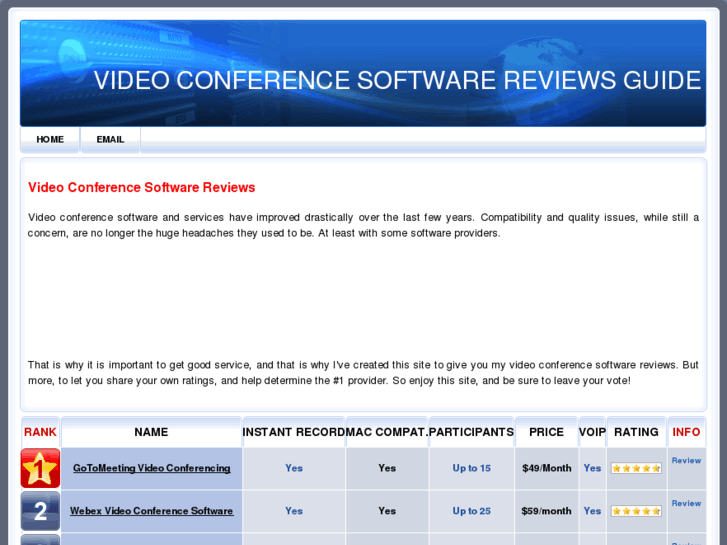Click the star rating for Webex
The height and width of the screenshot is (545, 727).
pyautogui.click(x=636, y=511)
